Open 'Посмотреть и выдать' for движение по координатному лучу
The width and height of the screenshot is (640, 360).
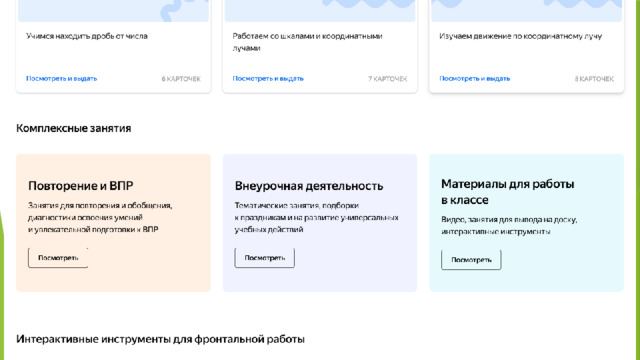[x=475, y=78]
